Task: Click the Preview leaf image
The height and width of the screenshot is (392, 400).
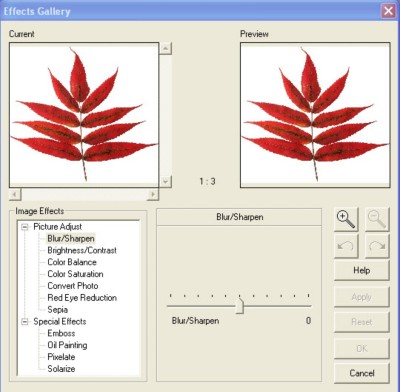Action: tap(315, 115)
